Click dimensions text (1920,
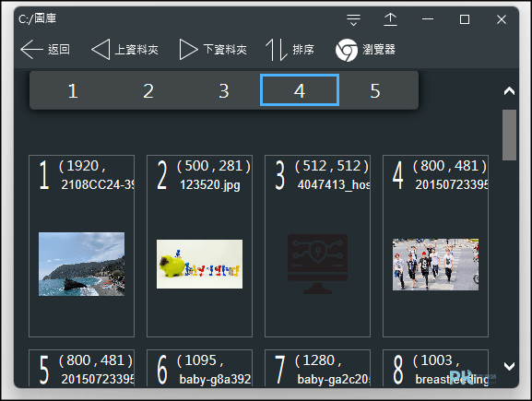The image size is (532, 401). coord(82,166)
